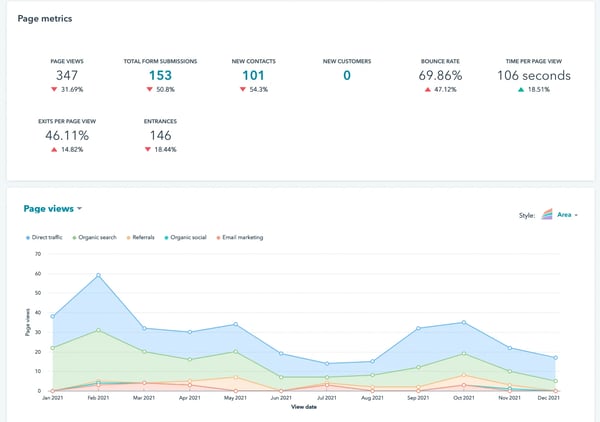Click the Organic search May 2021 data point
This screenshot has height=422, width=600.
236,352
